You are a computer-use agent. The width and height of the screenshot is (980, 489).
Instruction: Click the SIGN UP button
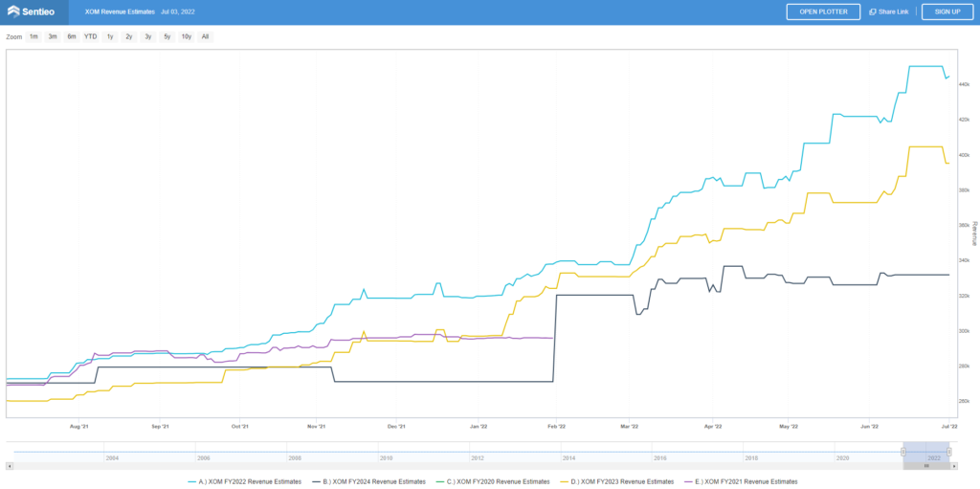(947, 11)
